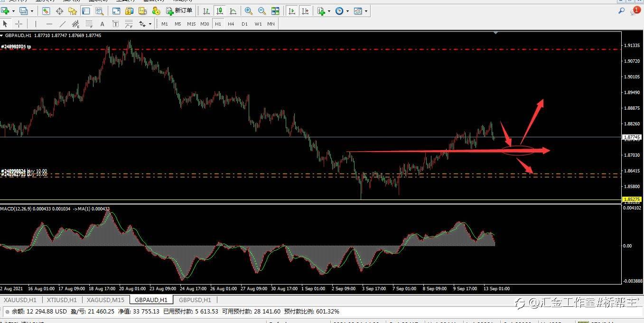Open the XAUUSD,H1 chart tab
The image size is (644, 323).
coord(20,300)
